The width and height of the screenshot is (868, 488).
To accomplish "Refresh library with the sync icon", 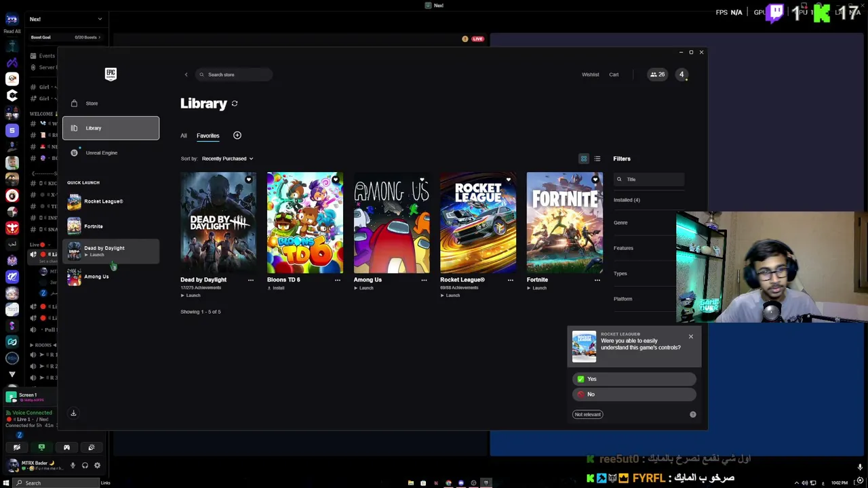I will point(235,104).
